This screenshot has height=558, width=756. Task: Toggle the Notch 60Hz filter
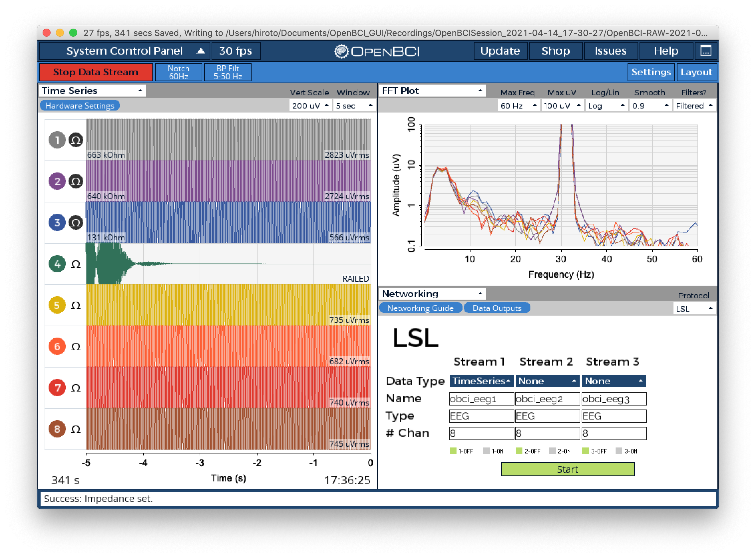[x=179, y=72]
